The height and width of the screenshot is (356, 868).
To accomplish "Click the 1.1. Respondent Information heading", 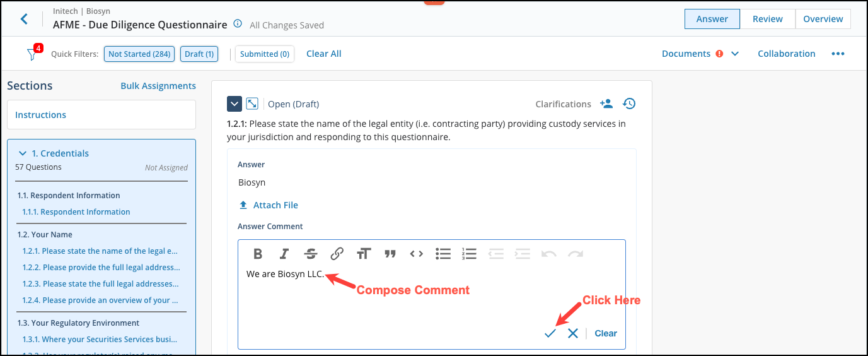I will (x=69, y=196).
